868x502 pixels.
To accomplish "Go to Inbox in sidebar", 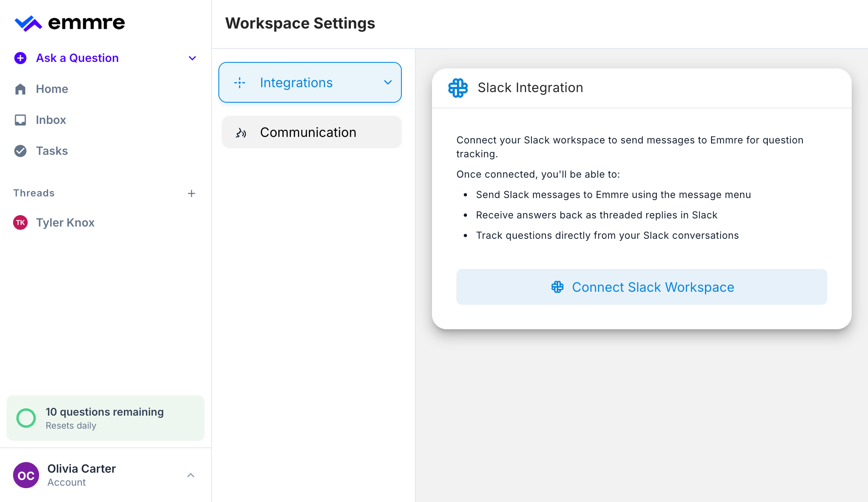I will 51,120.
